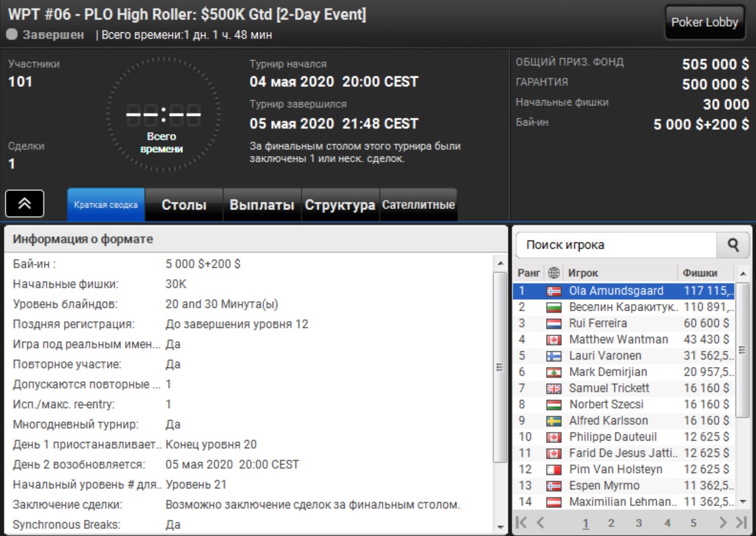
Task: Collapse header with double chevron up icon
Action: 25,204
